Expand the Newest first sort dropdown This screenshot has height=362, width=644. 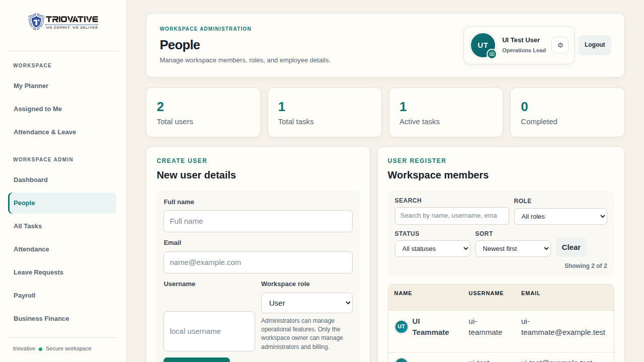[x=513, y=249]
